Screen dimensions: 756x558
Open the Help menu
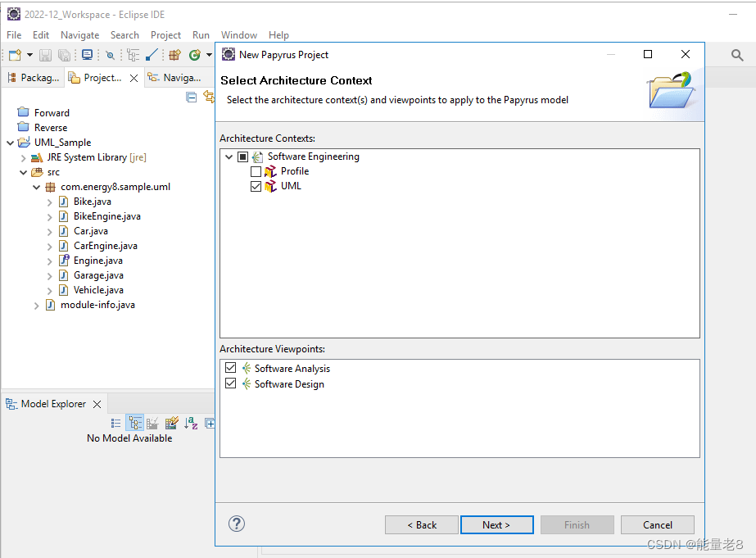pos(278,34)
